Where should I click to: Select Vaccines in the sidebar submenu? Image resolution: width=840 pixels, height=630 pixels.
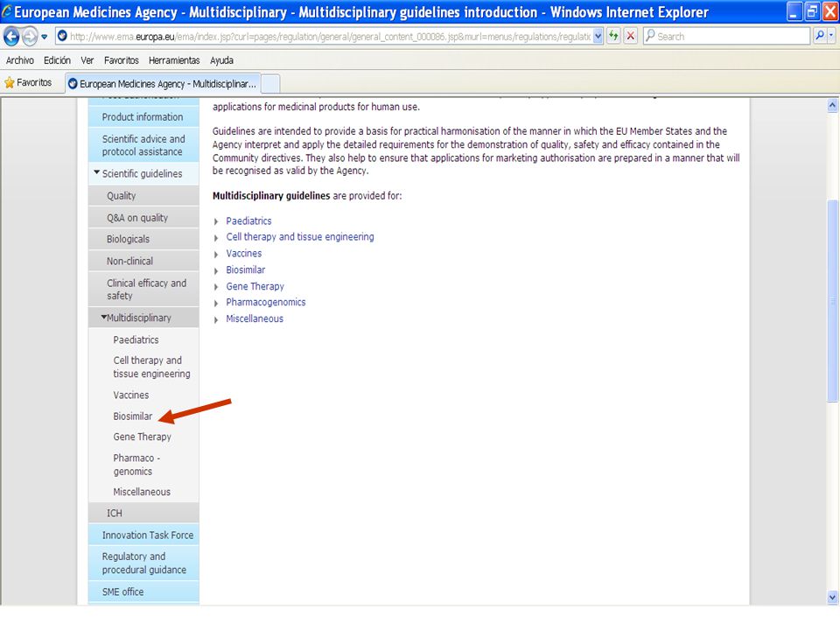[x=131, y=395]
